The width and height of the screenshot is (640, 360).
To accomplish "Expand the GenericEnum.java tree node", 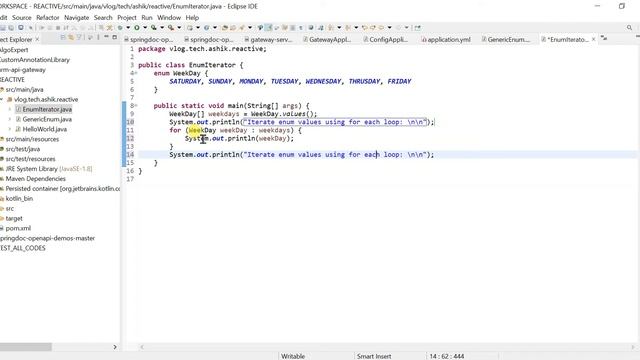I will 10,119.
